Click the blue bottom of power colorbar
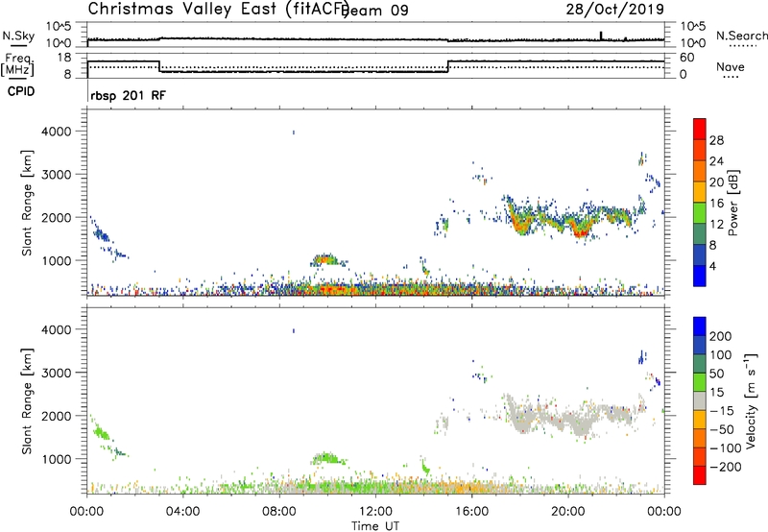 pyautogui.click(x=700, y=276)
